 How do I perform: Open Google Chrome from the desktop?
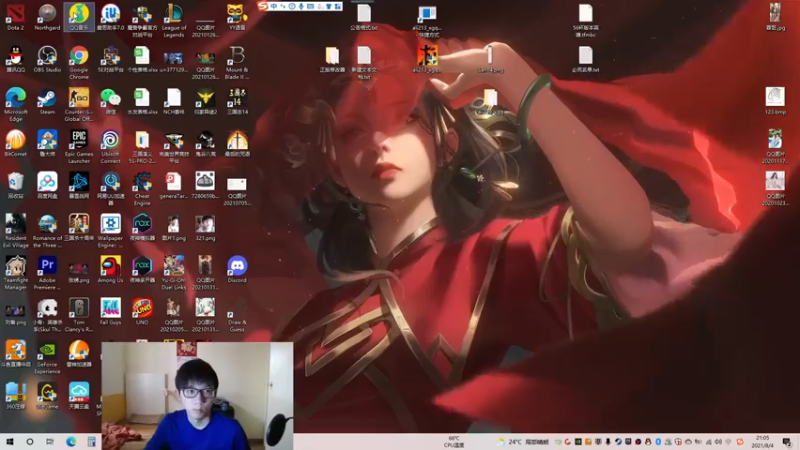pyautogui.click(x=79, y=63)
